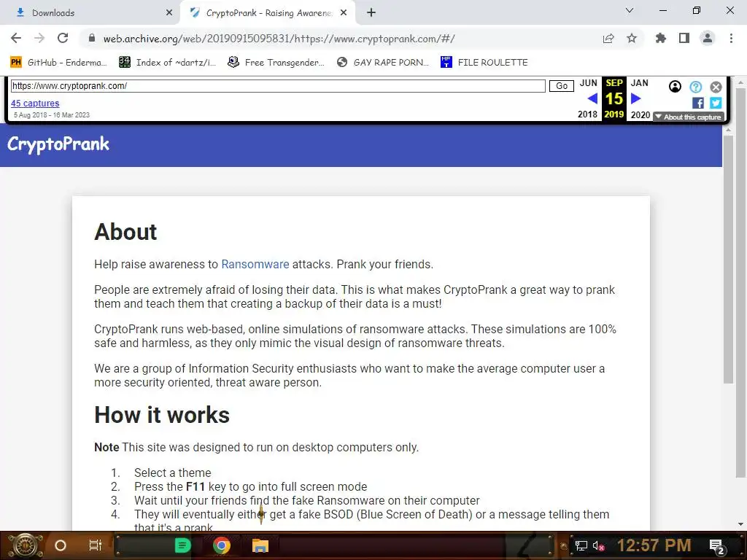
Task: Open a new browser tab
Action: (x=371, y=13)
